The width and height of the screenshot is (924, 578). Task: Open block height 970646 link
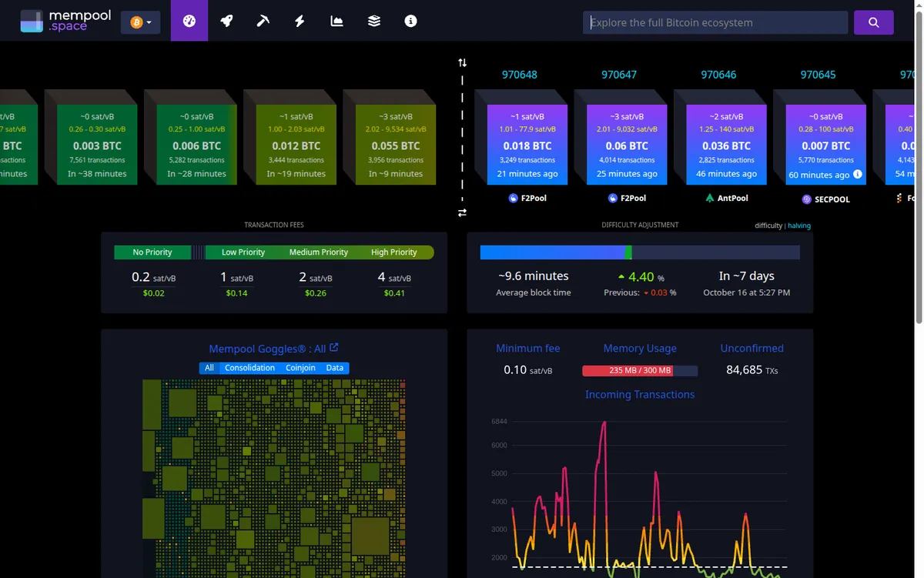[718, 75]
